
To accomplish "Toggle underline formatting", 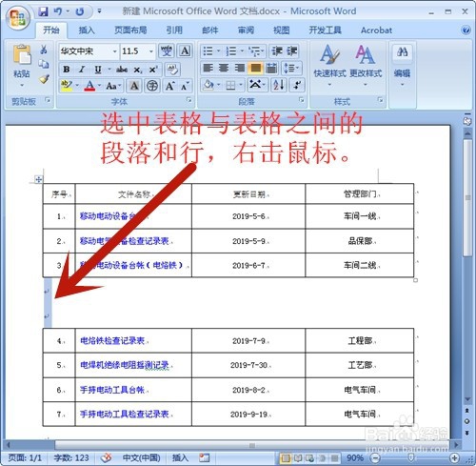I will 98,70.
